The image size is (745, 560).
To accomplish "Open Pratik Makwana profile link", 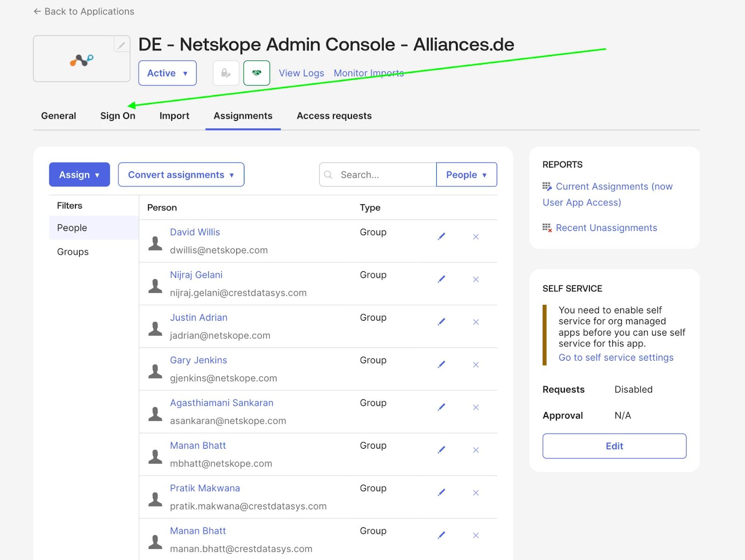I will pos(205,488).
